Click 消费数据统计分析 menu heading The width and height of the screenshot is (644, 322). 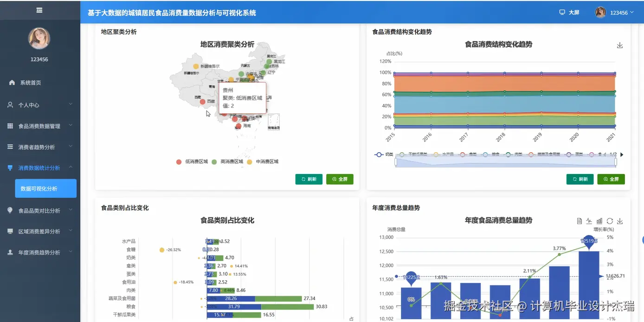tap(40, 167)
